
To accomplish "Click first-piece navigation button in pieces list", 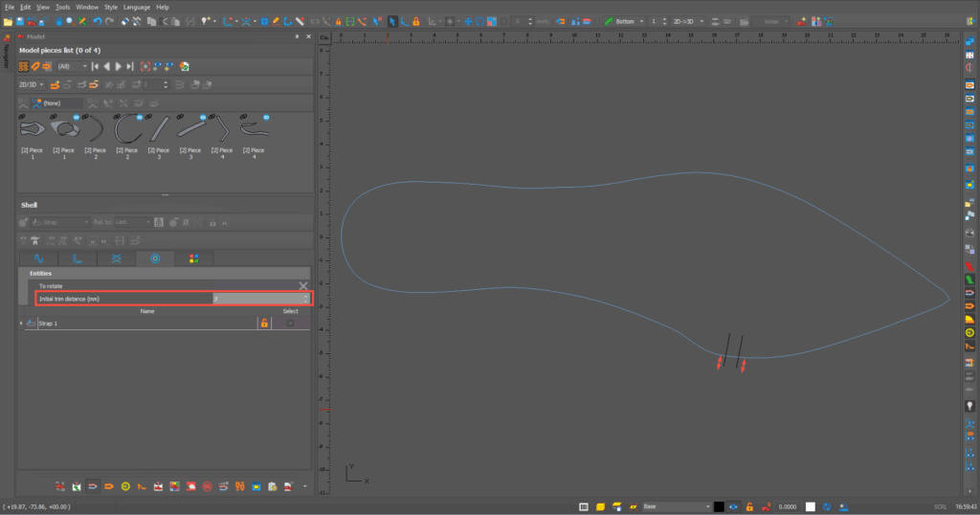I will pos(95,66).
